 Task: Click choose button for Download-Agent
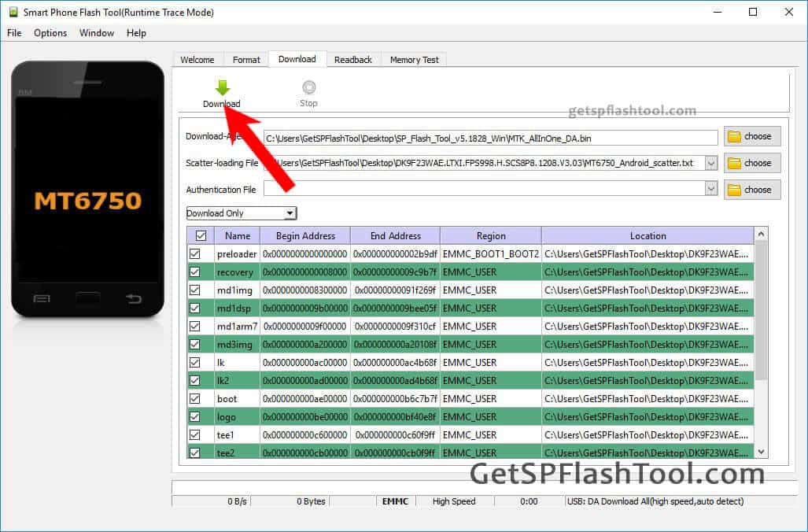tap(752, 137)
